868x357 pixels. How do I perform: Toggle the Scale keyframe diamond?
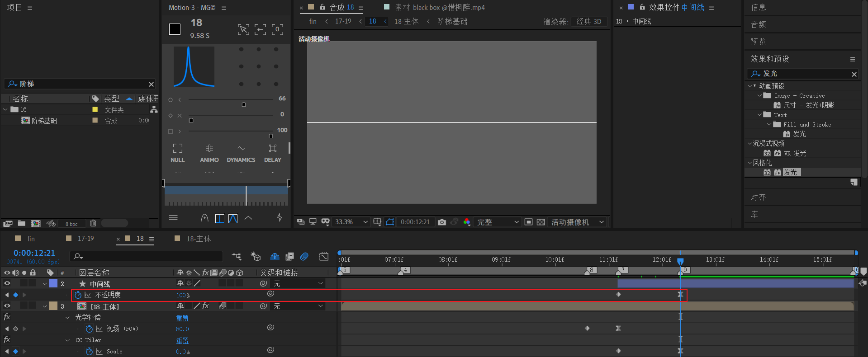point(15,351)
